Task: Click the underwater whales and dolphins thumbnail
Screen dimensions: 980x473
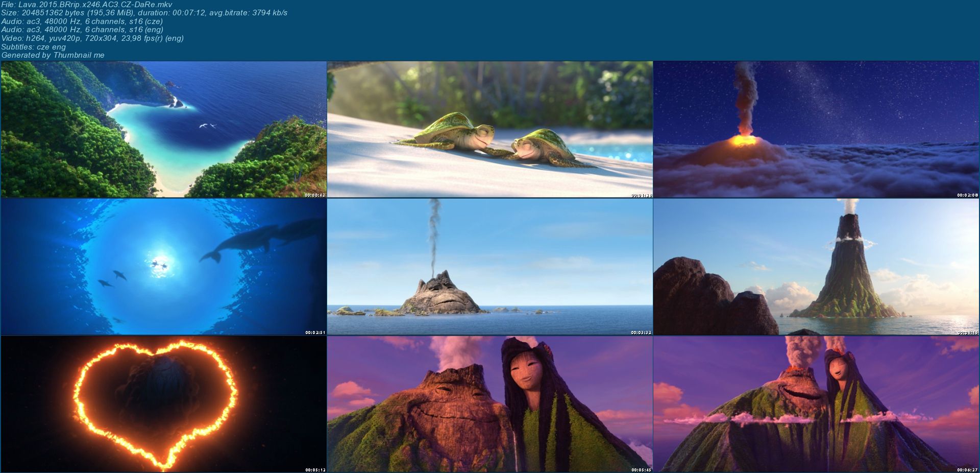Action: (x=163, y=267)
